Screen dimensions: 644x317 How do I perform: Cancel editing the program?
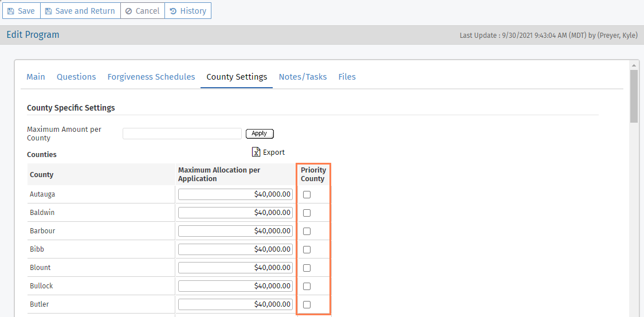(x=142, y=11)
